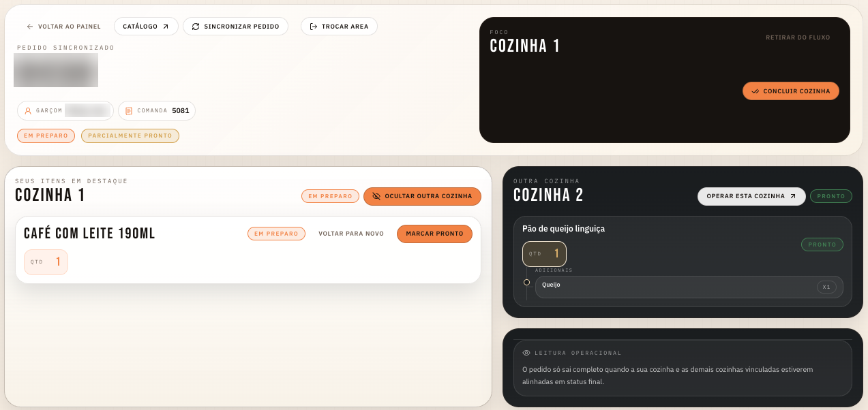Click the X1 quantity pill on Queijo
The width and height of the screenshot is (868, 410).
[826, 287]
